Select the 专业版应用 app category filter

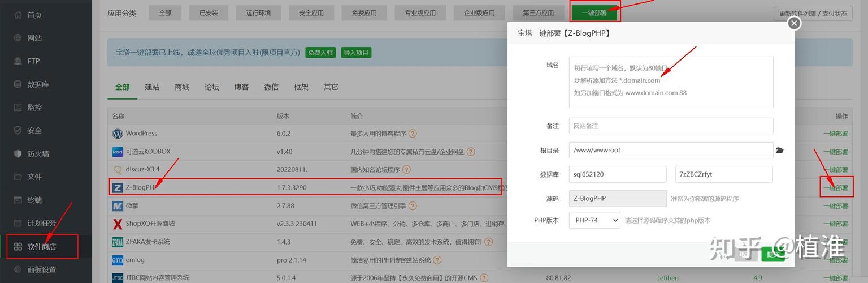tap(420, 12)
